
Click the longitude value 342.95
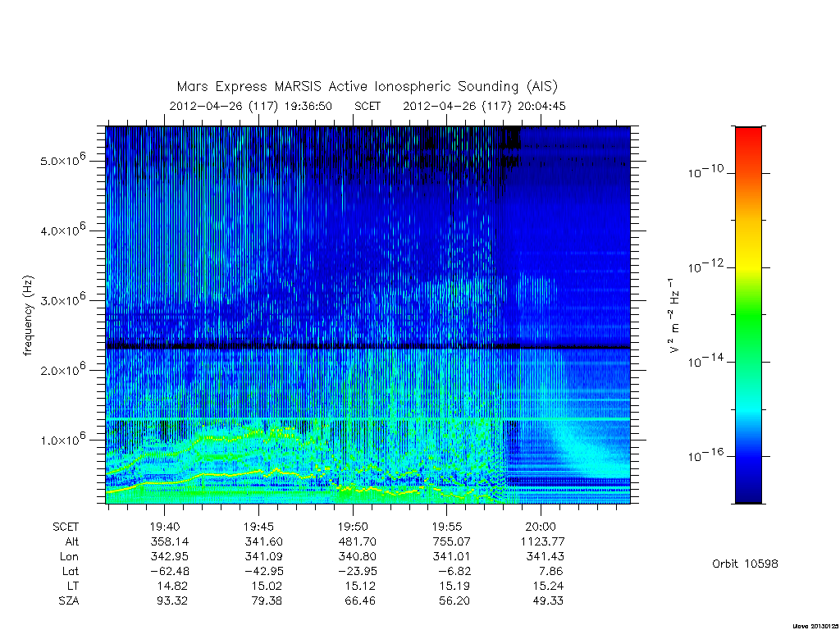pyautogui.click(x=170, y=557)
